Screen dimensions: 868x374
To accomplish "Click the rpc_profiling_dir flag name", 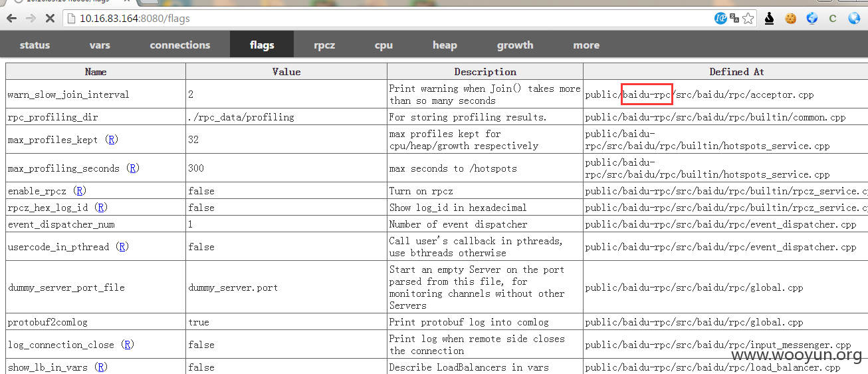I will click(x=53, y=117).
